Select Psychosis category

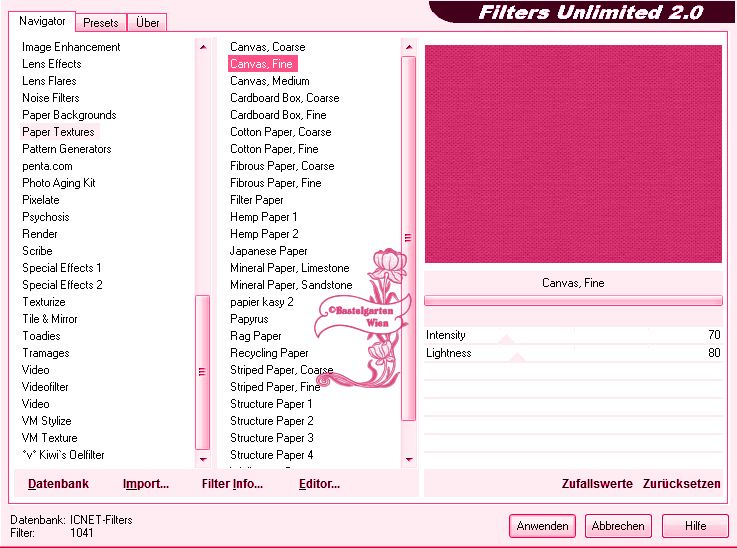coord(46,217)
